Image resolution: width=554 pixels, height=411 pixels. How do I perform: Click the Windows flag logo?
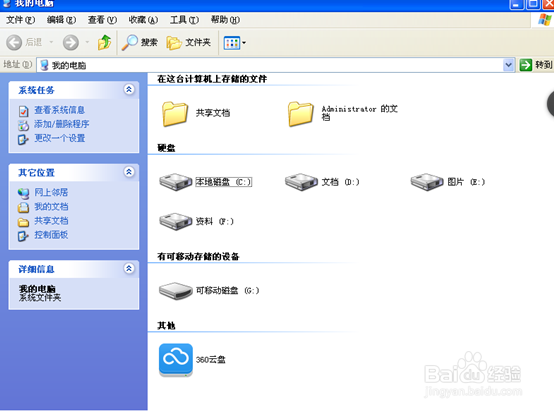(544, 20)
